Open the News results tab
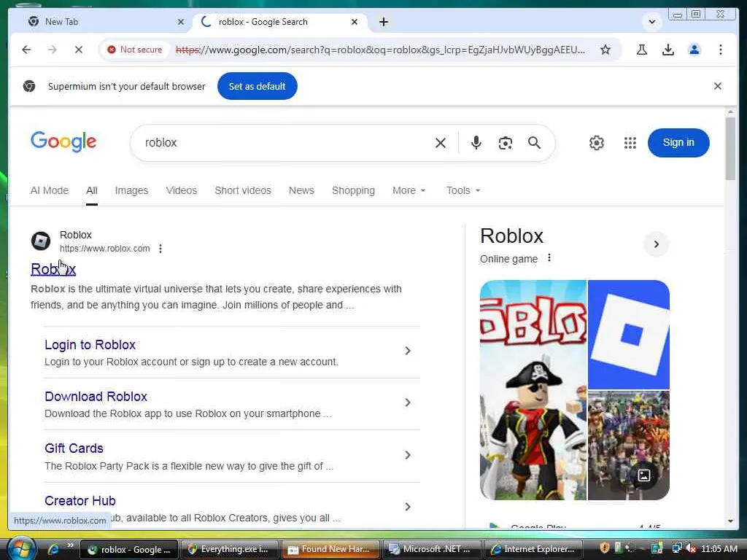The width and height of the screenshot is (747, 560). (301, 190)
